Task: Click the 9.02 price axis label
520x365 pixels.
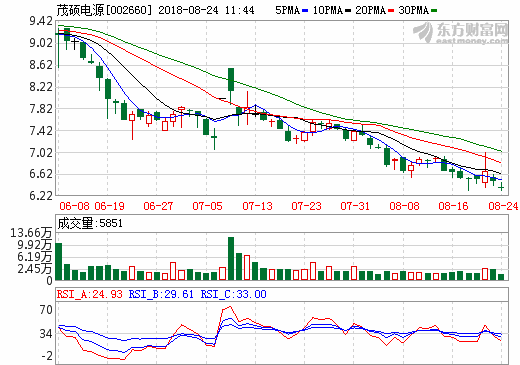Action: pos(41,43)
